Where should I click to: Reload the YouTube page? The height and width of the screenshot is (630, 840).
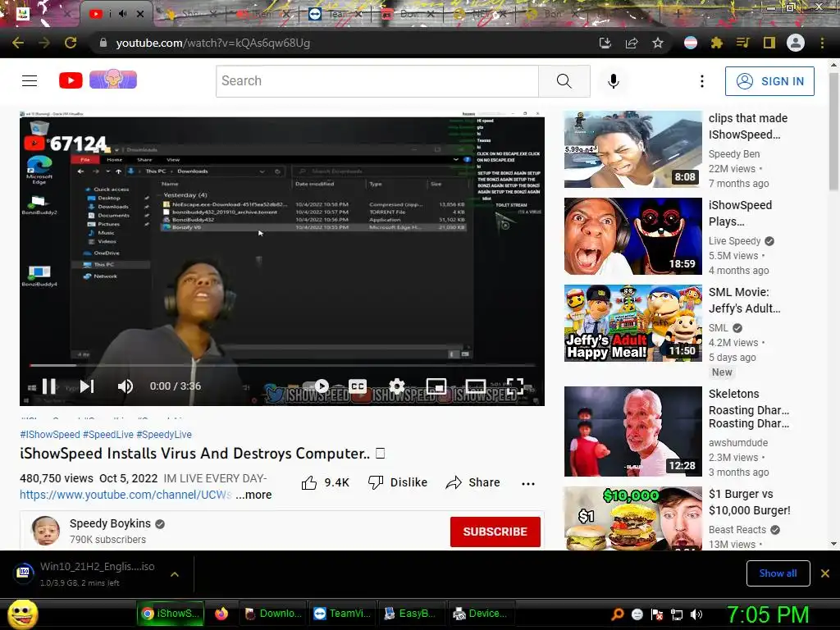(71, 43)
